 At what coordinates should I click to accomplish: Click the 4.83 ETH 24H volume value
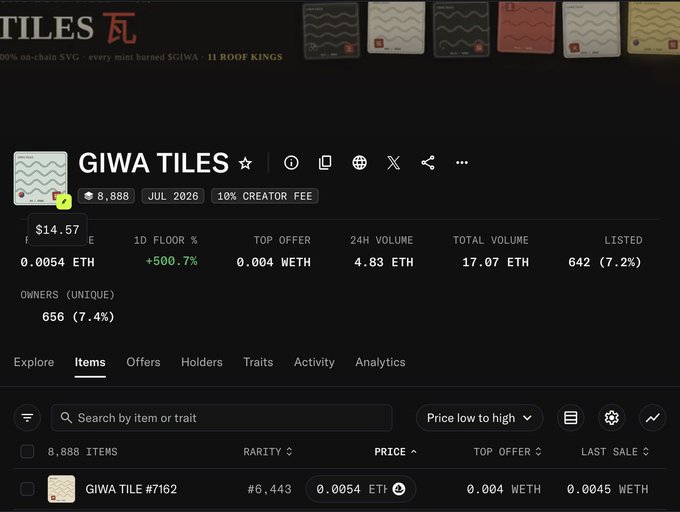pyautogui.click(x=384, y=262)
